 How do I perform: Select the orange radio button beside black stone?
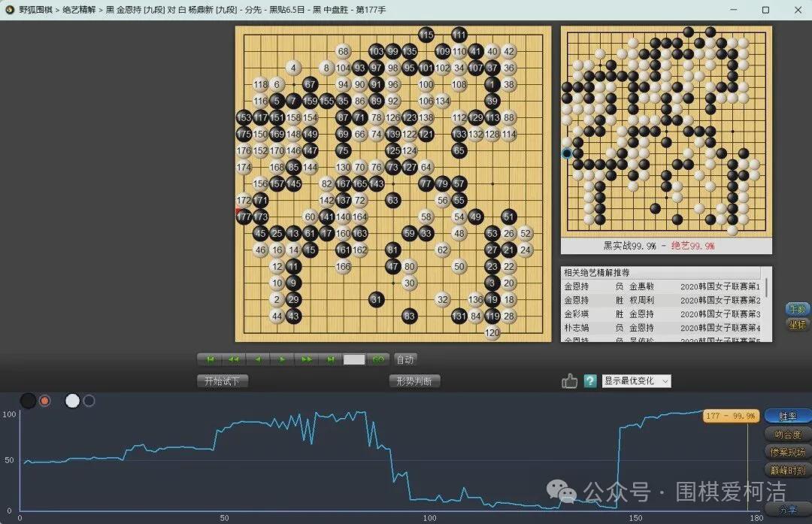tap(45, 401)
